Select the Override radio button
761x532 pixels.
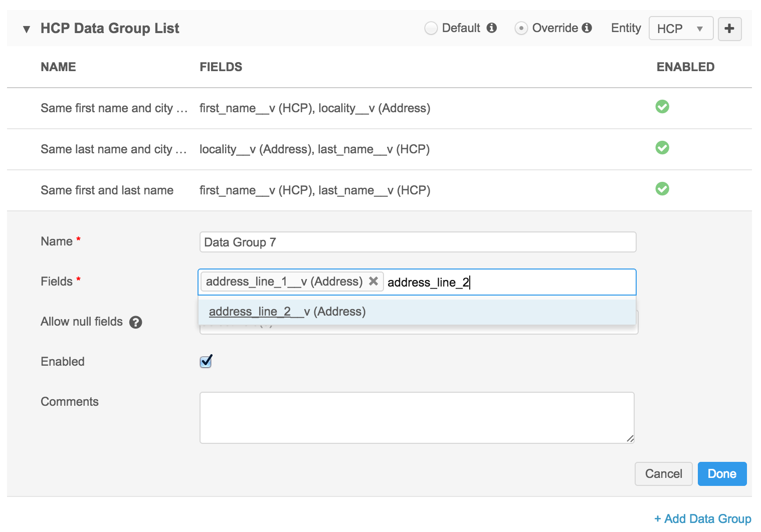(x=521, y=28)
